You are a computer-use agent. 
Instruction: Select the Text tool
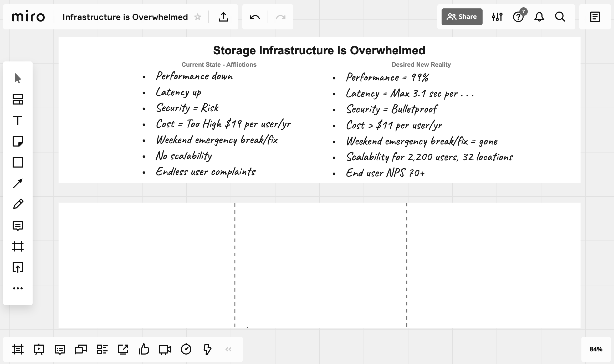[x=18, y=121]
